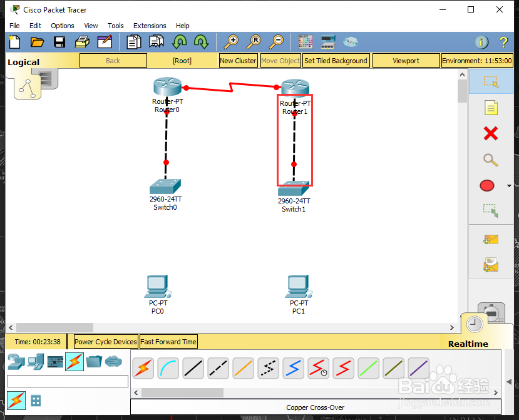Click the New Cluster button
Image resolution: width=519 pixels, height=420 pixels.
click(239, 61)
